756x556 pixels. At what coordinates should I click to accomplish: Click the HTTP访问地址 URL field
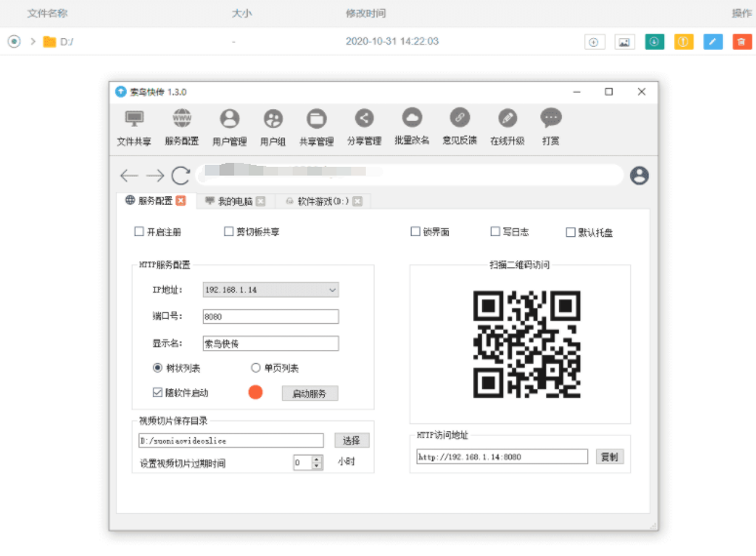502,457
